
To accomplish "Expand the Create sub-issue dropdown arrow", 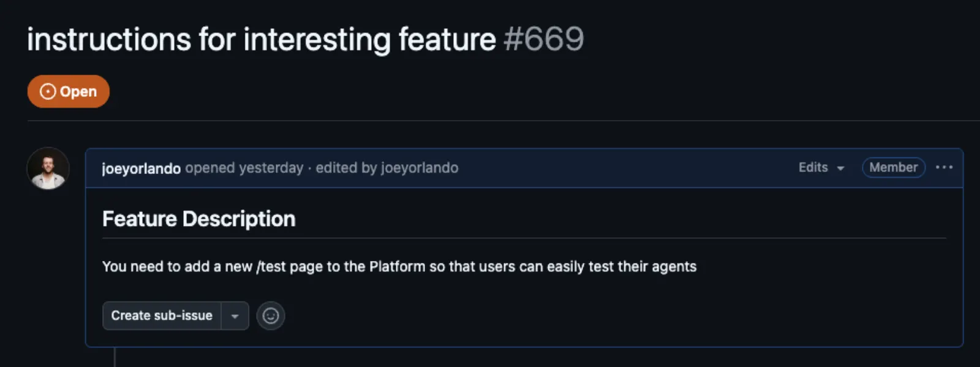I will pos(235,316).
